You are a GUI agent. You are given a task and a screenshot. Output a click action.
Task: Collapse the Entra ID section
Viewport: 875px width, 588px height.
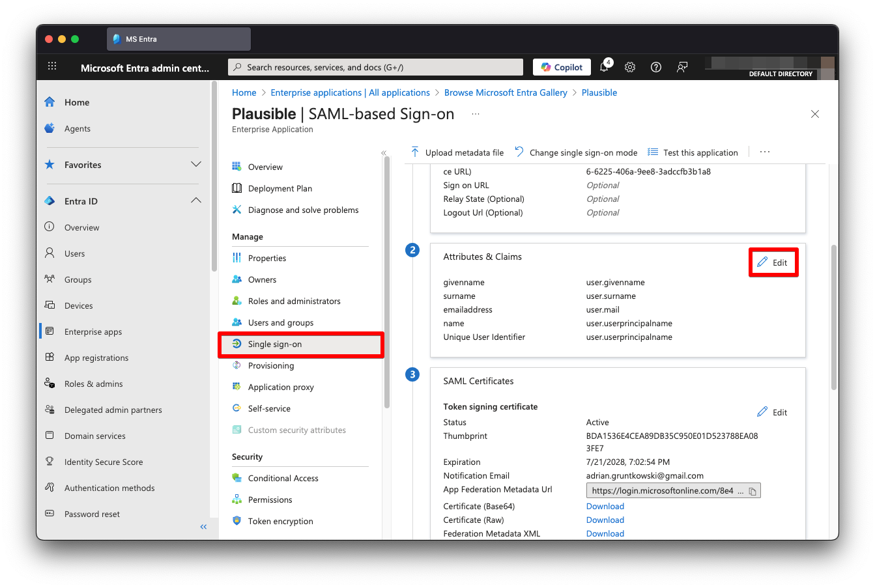coord(195,201)
